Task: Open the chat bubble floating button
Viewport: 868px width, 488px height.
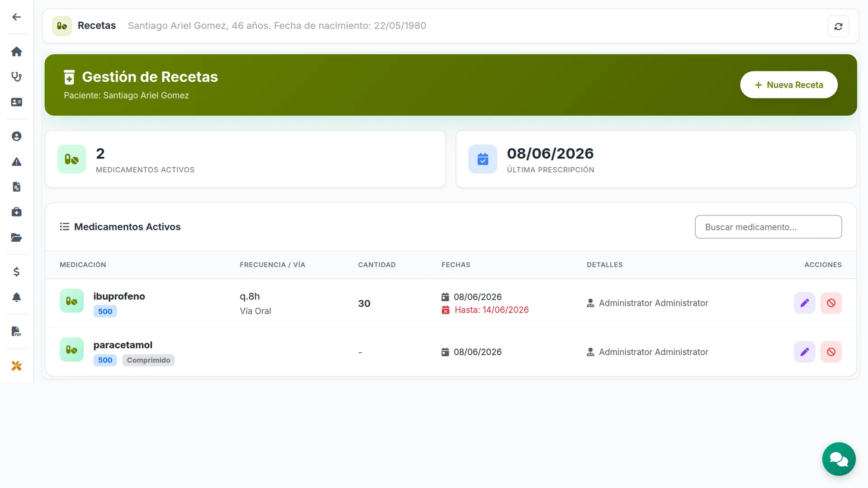Action: (x=839, y=459)
